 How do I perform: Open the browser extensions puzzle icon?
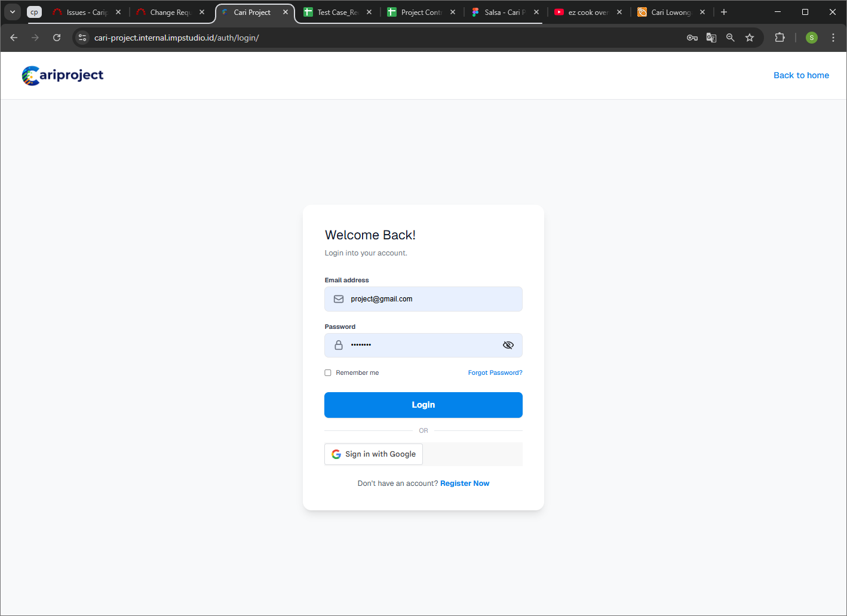780,38
